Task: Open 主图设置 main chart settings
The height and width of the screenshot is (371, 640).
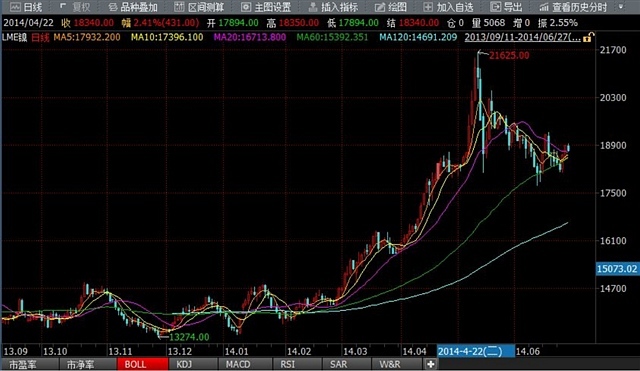Action: point(266,7)
